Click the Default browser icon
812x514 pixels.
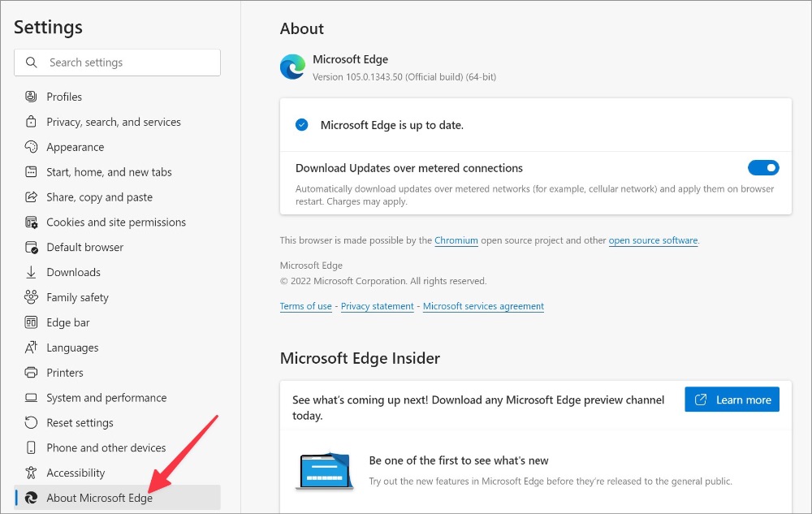31,247
